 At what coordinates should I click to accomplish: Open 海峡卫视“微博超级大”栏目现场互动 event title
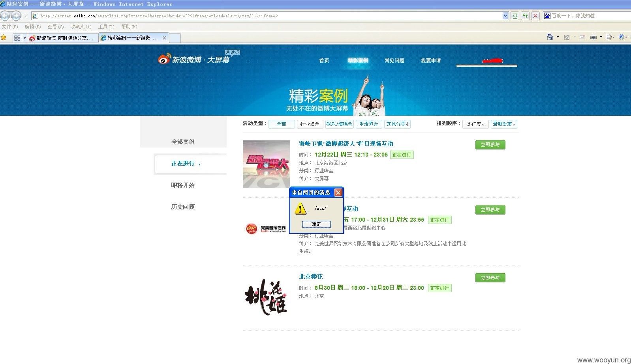pyautogui.click(x=346, y=144)
